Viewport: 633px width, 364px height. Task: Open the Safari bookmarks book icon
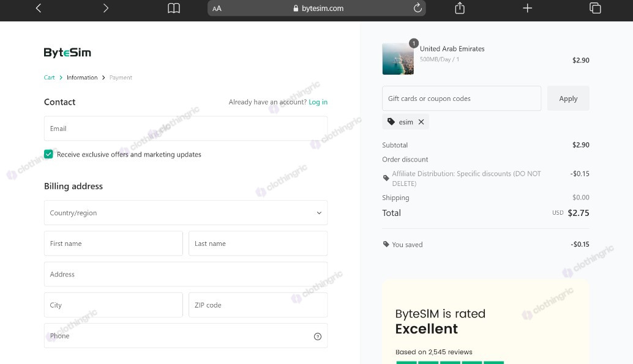click(174, 8)
